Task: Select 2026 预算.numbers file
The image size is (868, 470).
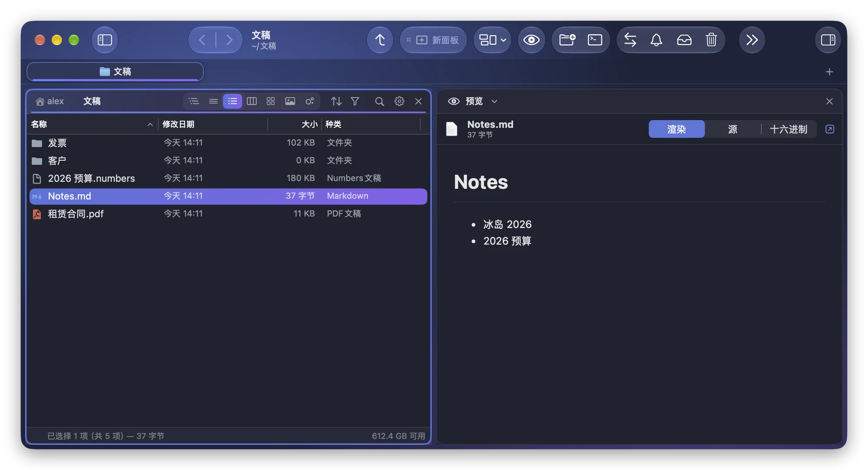Action: 228,178
